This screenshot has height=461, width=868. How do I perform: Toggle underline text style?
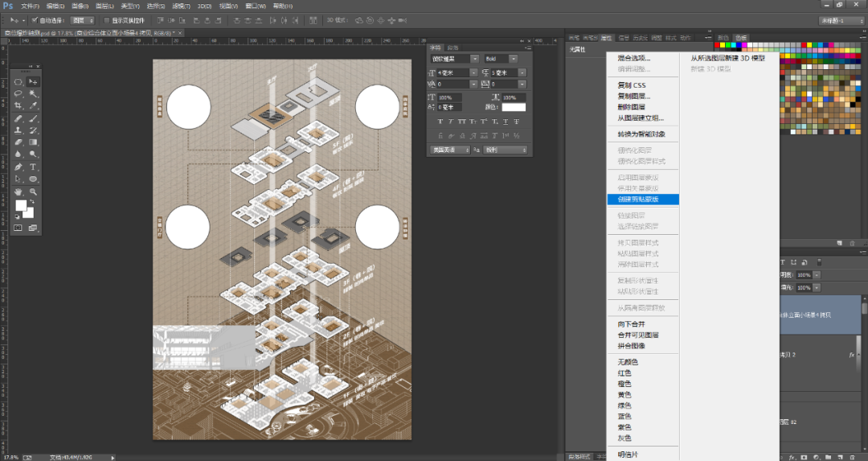click(x=506, y=121)
